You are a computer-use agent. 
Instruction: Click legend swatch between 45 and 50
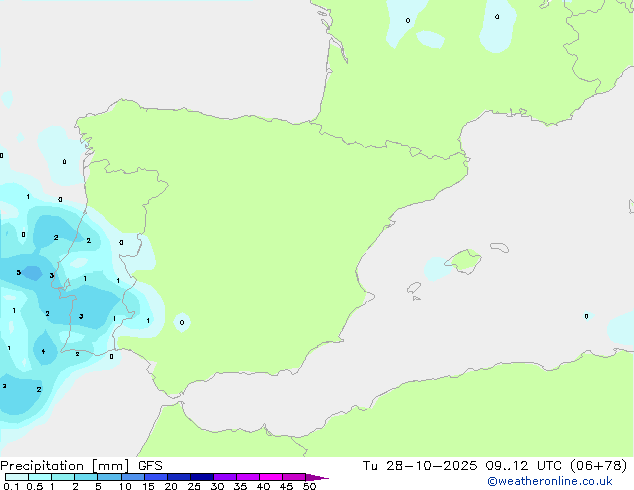pos(294,477)
